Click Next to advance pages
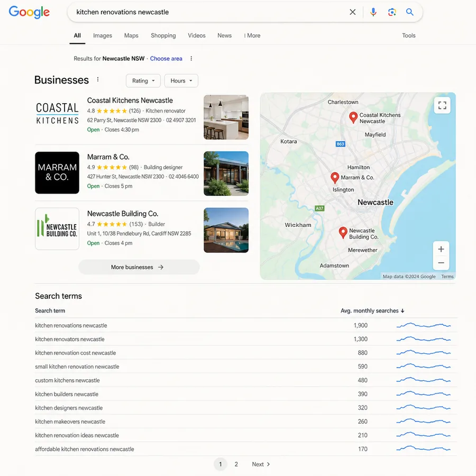 click(x=261, y=464)
